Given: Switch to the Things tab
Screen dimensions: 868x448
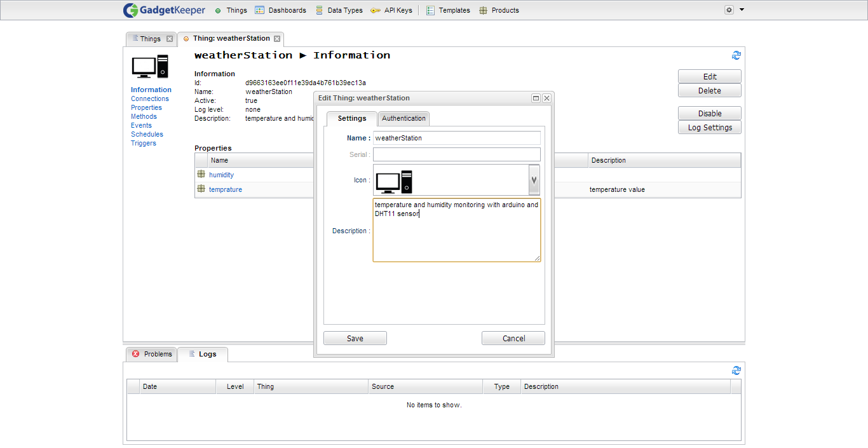Looking at the screenshot, I should coord(151,39).
